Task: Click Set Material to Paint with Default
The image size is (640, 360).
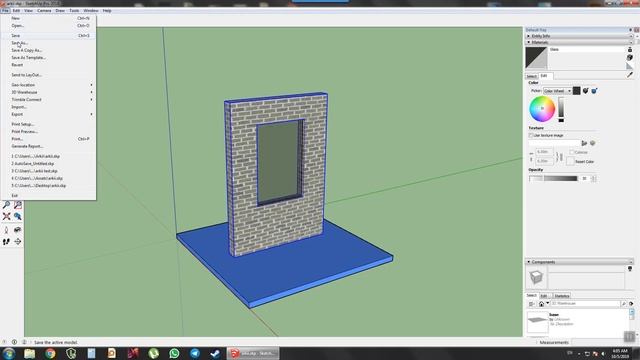Action: (630, 66)
